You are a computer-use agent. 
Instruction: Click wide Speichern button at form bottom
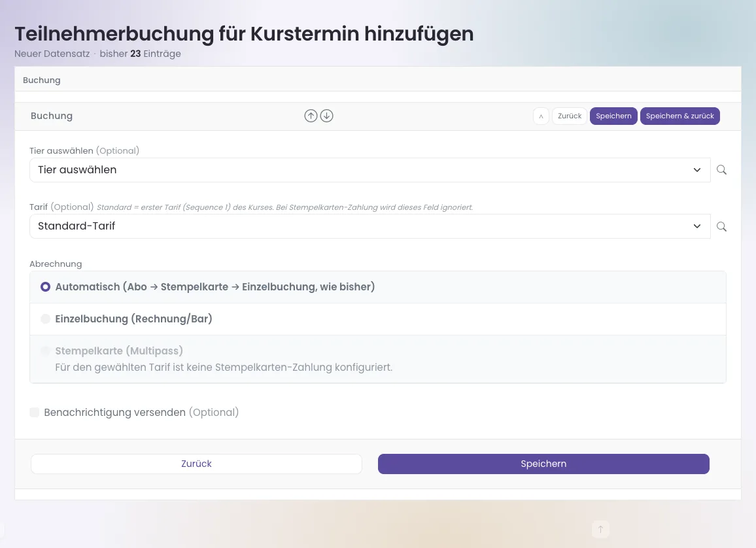(543, 464)
